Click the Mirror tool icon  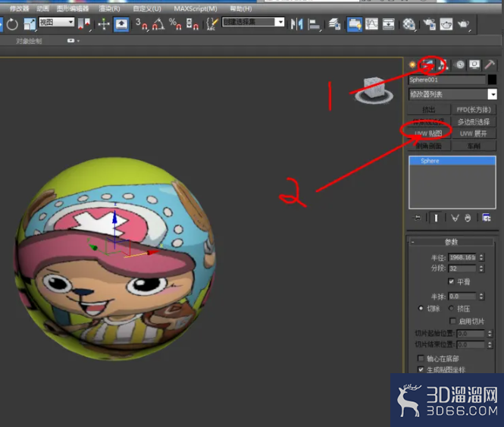pos(296,24)
